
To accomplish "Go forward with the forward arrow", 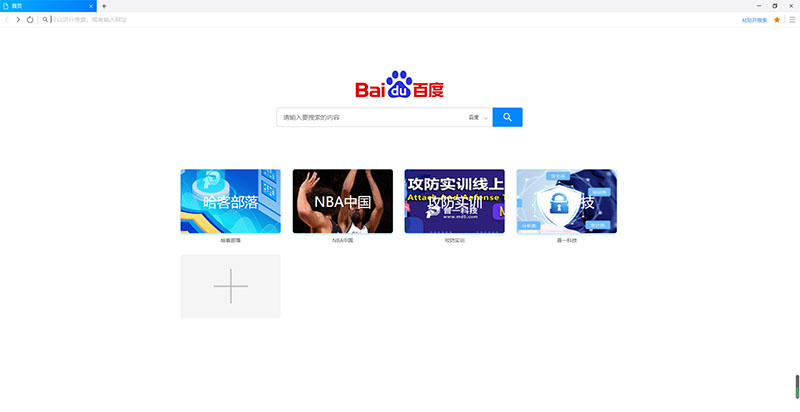I will pyautogui.click(x=18, y=19).
